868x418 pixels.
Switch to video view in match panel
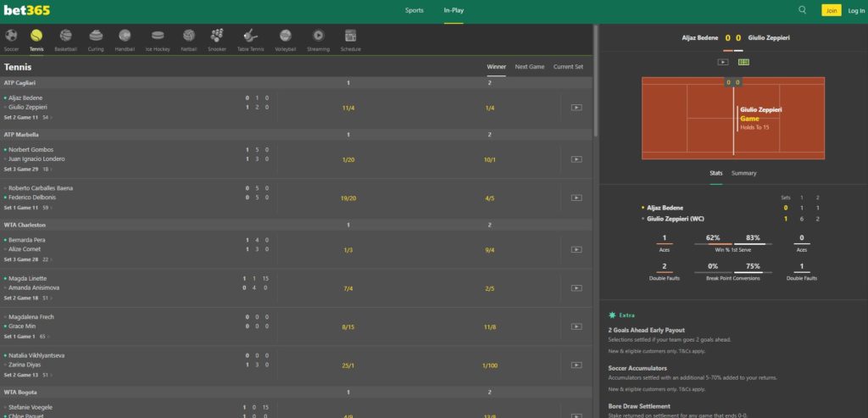pos(723,62)
